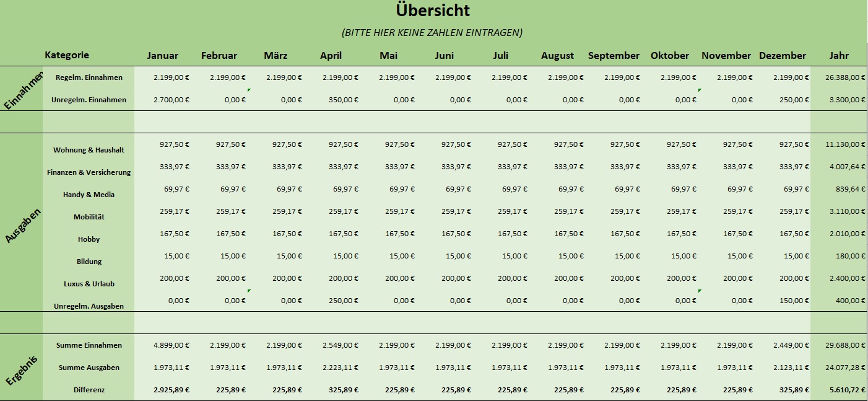Viewport: 868px width, 401px height.
Task: Click the yearly Differenz total 5.610,72 €
Action: coord(845,390)
